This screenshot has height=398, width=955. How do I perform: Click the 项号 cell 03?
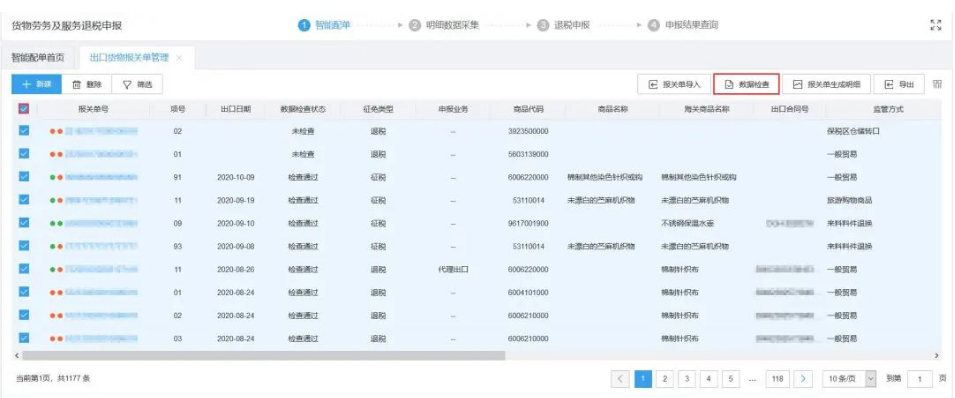tap(177, 338)
